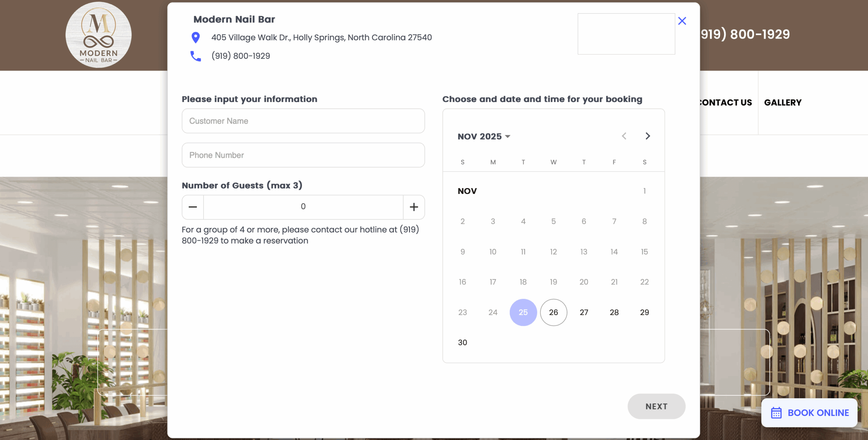Click the location pin icon beside the address

196,38
